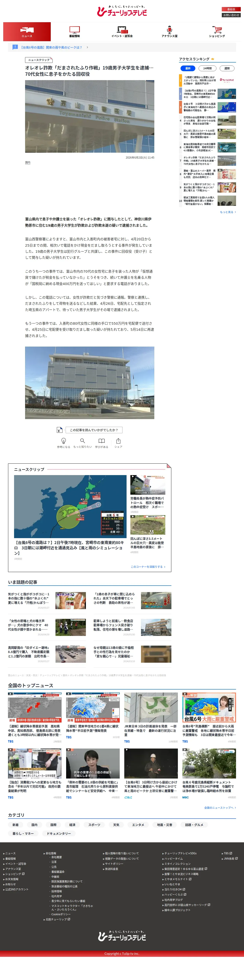
Task: Open the 台風6号 大雨に厳重警戒 news thumbnail
Action: 209,707
